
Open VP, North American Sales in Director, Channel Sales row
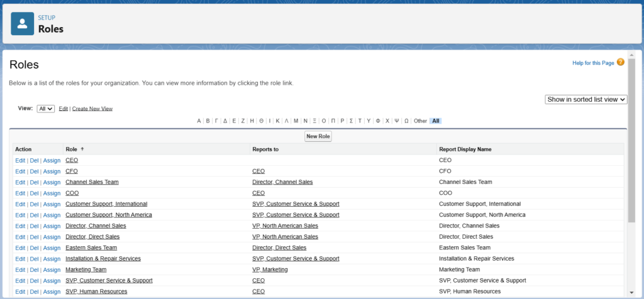pos(285,226)
